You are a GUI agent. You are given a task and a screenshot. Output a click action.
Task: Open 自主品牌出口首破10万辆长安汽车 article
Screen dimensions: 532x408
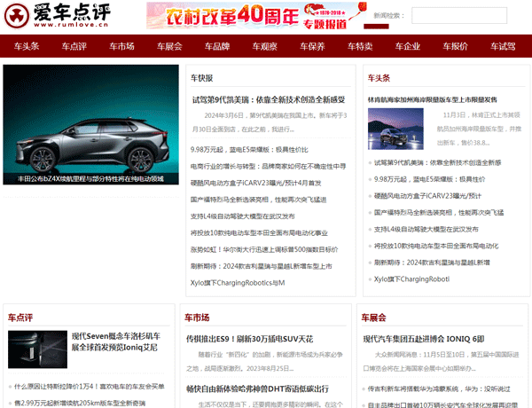tap(442, 405)
